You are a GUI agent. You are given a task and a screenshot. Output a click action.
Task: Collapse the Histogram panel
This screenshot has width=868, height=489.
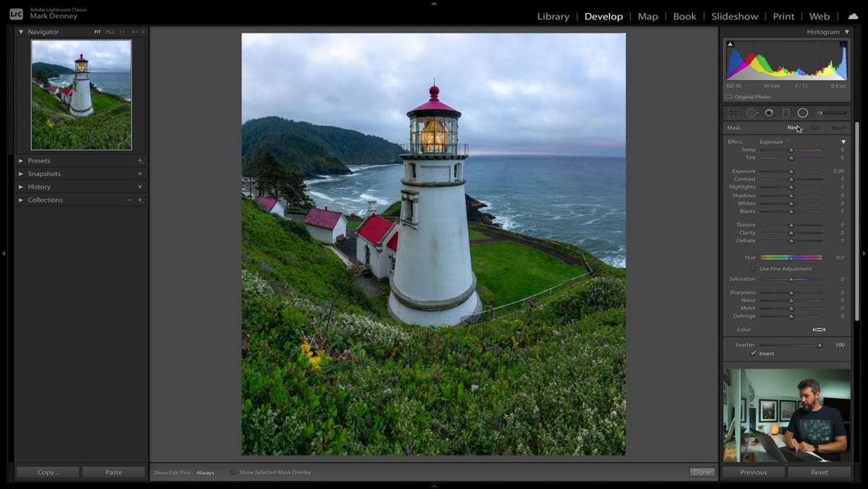coord(847,32)
